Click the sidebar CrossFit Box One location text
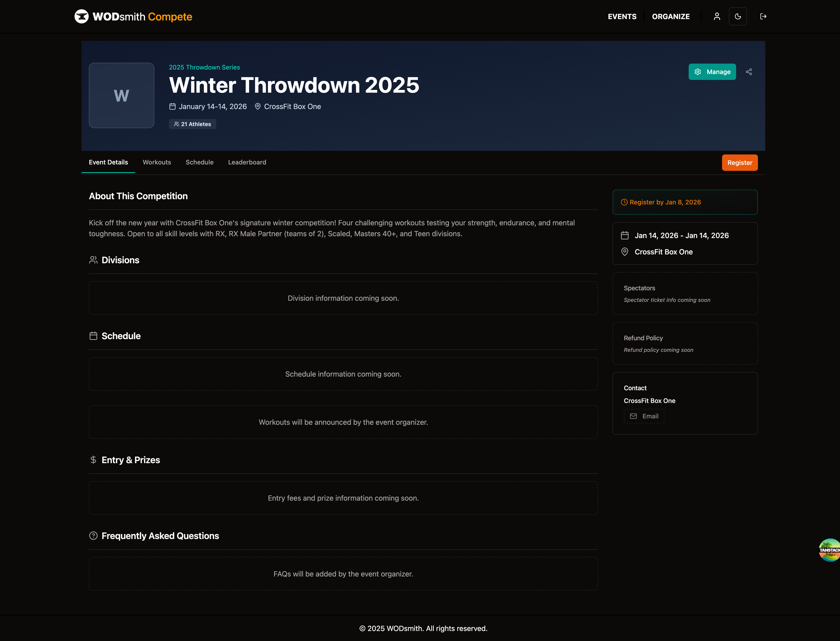 click(664, 252)
